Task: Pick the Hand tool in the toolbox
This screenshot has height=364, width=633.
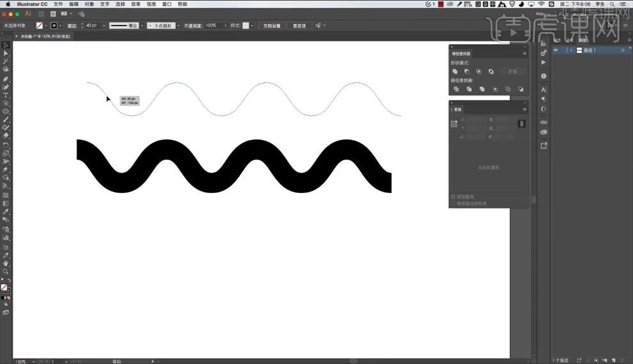Action: 6,263
